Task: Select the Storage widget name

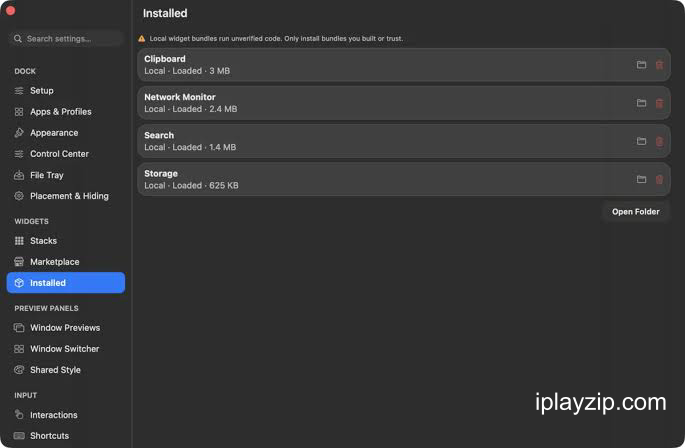Action: coord(161,174)
